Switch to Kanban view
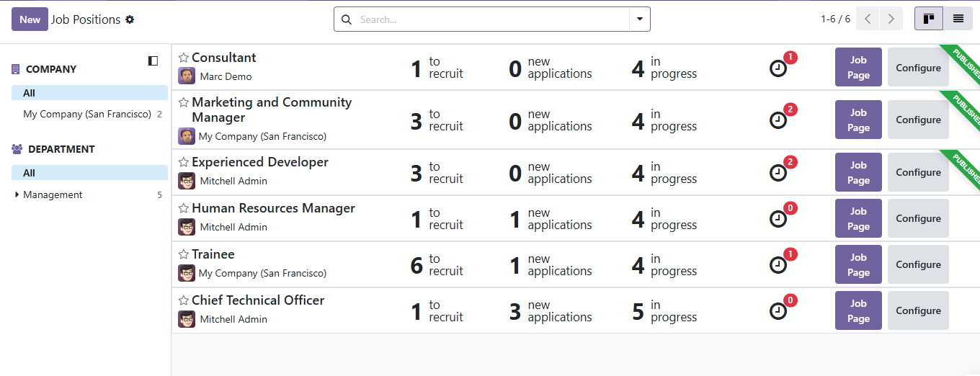This screenshot has width=980, height=376. (x=929, y=19)
